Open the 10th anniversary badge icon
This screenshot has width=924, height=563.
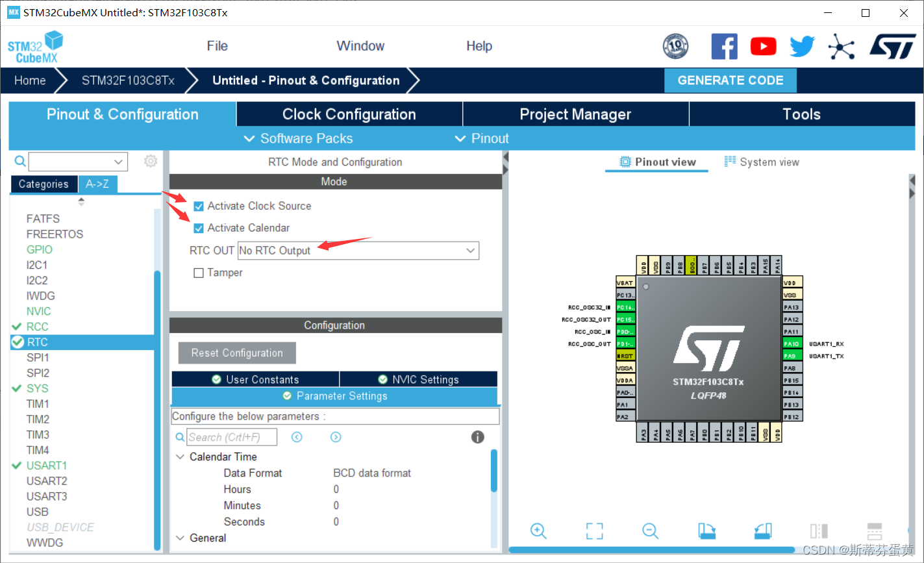[x=675, y=46]
